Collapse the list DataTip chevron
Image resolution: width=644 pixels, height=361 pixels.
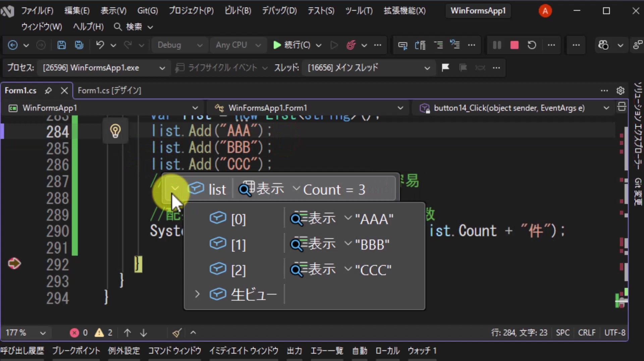click(175, 188)
